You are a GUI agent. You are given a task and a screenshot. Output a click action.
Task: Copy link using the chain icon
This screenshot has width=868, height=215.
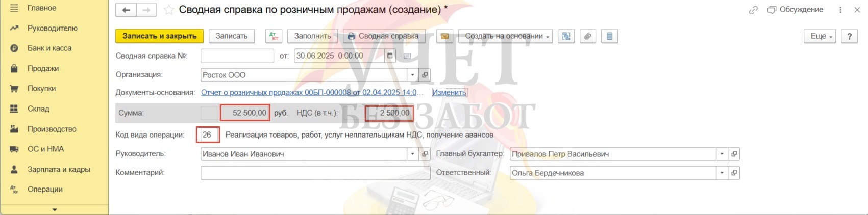tap(753, 10)
